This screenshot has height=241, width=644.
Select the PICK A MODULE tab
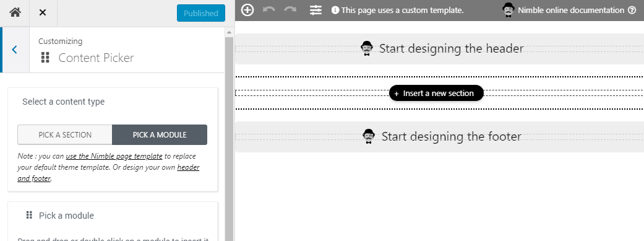coord(160,135)
